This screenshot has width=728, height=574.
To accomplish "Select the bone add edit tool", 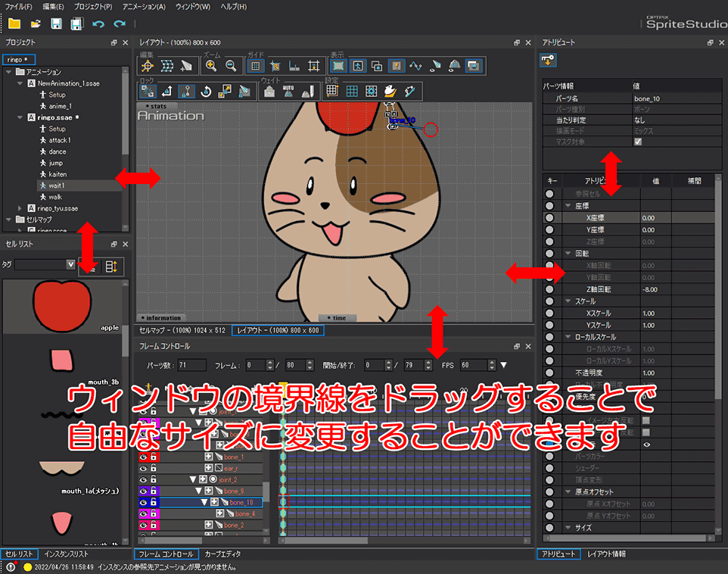I will click(187, 66).
